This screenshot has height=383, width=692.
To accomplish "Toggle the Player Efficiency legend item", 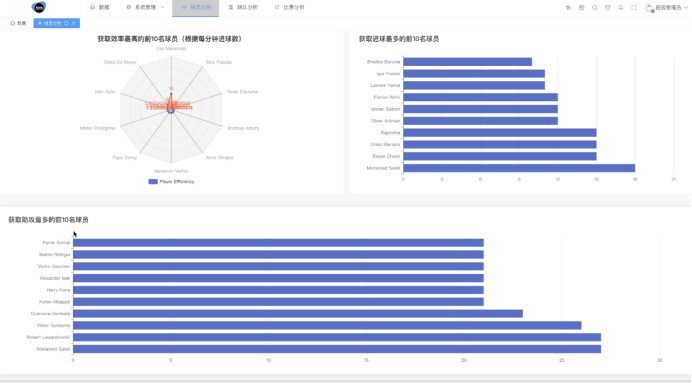I will (171, 181).
